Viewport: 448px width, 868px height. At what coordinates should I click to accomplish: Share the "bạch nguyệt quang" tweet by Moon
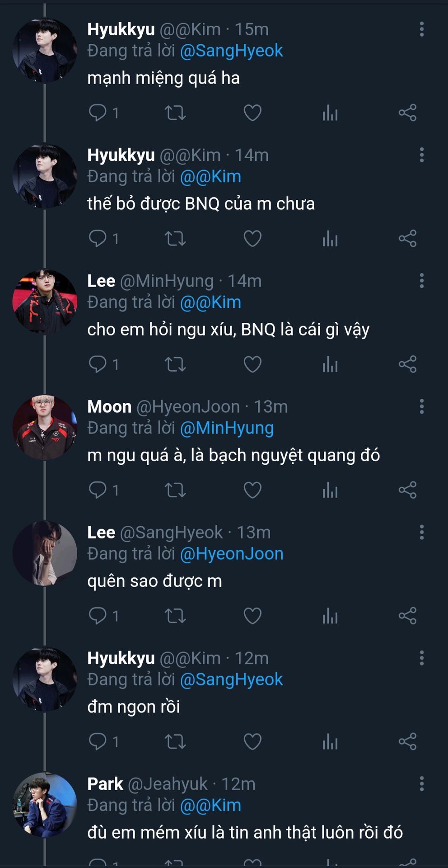[x=407, y=490]
